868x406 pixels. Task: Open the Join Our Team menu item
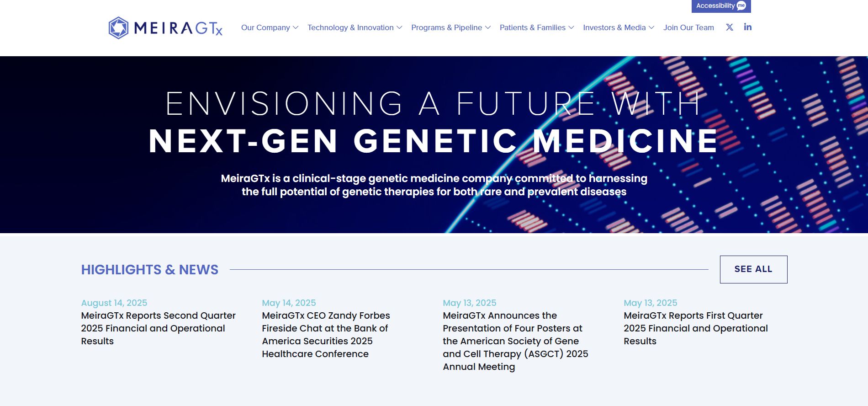688,28
